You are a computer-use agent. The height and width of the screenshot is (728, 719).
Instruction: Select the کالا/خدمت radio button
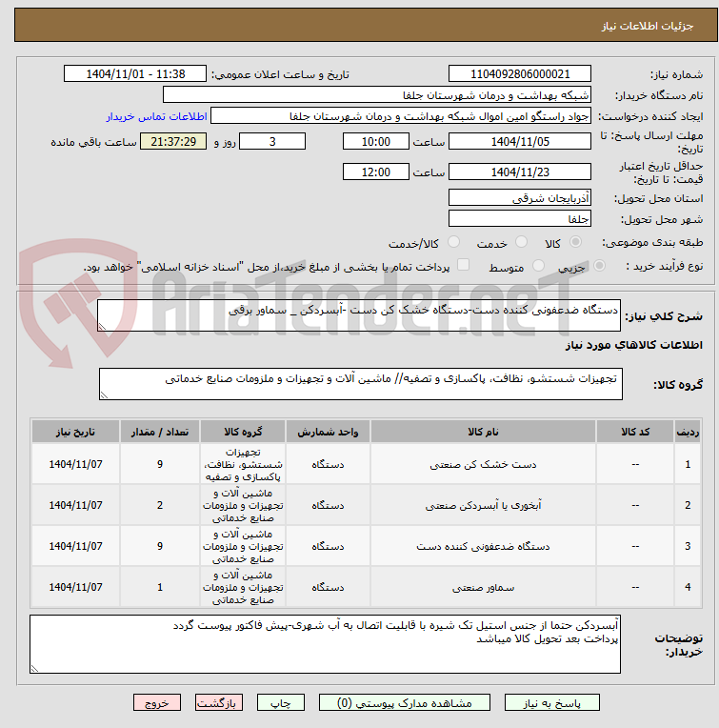[x=453, y=242]
